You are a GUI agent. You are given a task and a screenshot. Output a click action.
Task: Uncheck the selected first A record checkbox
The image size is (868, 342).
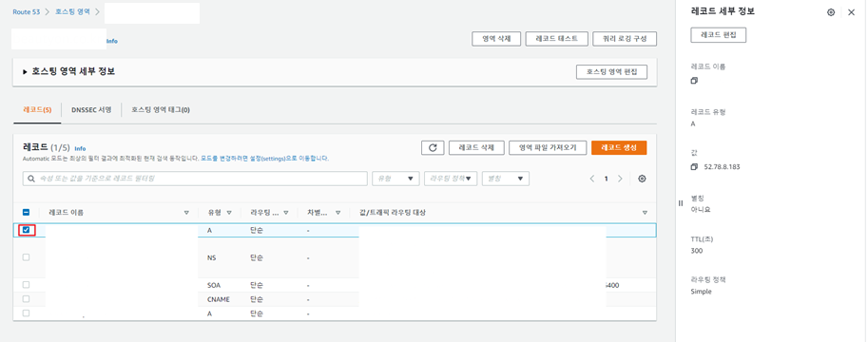[x=26, y=230]
